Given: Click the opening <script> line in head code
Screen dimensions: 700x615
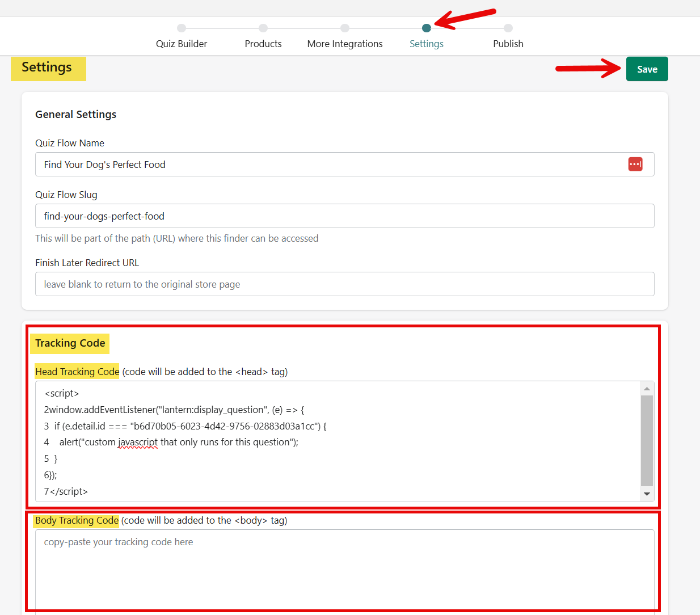Looking at the screenshot, I should tap(62, 393).
